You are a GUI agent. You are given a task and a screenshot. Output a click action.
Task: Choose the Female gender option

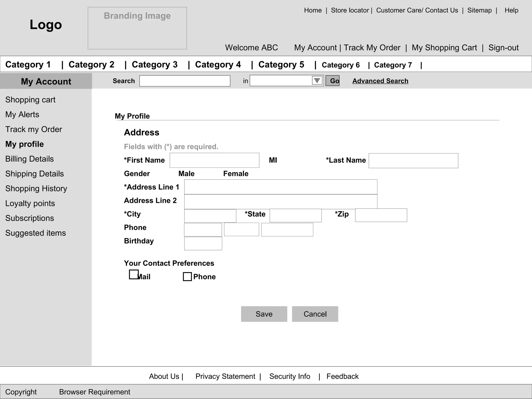pyautogui.click(x=236, y=174)
